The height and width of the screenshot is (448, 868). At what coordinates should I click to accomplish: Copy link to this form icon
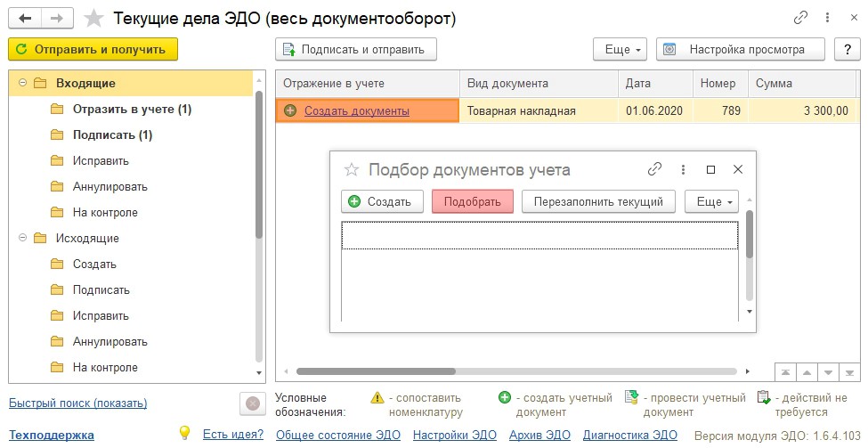(800, 18)
